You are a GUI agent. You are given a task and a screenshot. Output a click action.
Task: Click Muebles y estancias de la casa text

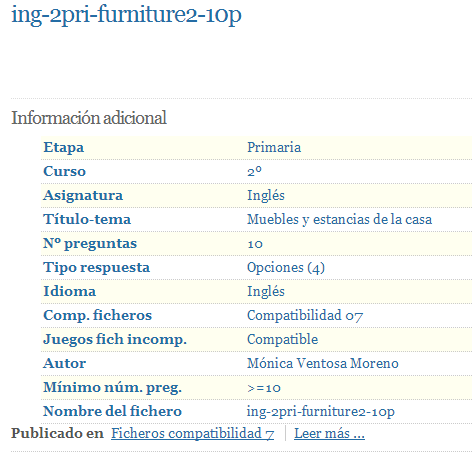coord(339,219)
